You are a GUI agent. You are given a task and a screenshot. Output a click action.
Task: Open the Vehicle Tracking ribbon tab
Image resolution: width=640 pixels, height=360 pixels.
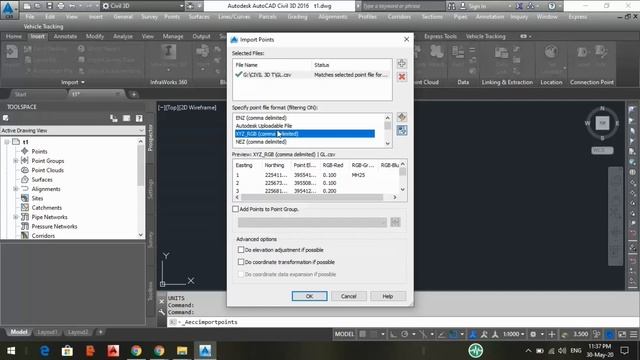click(486, 36)
